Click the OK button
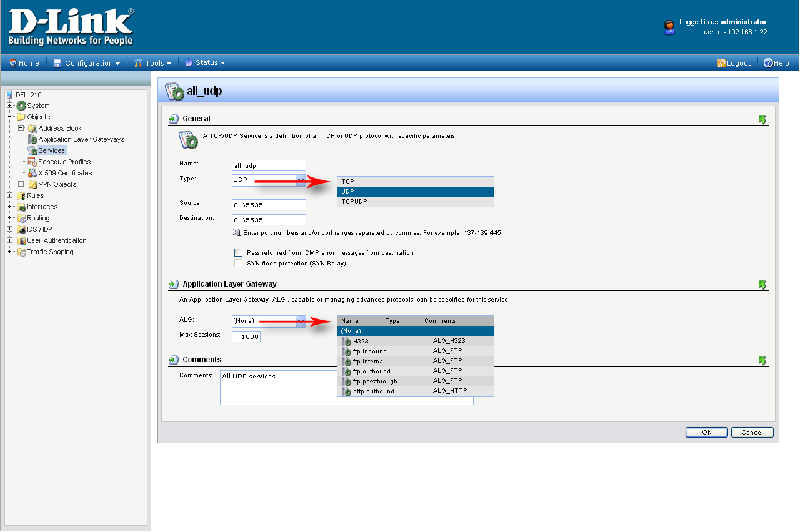Screen dimensions: 800x532 click(x=706, y=432)
